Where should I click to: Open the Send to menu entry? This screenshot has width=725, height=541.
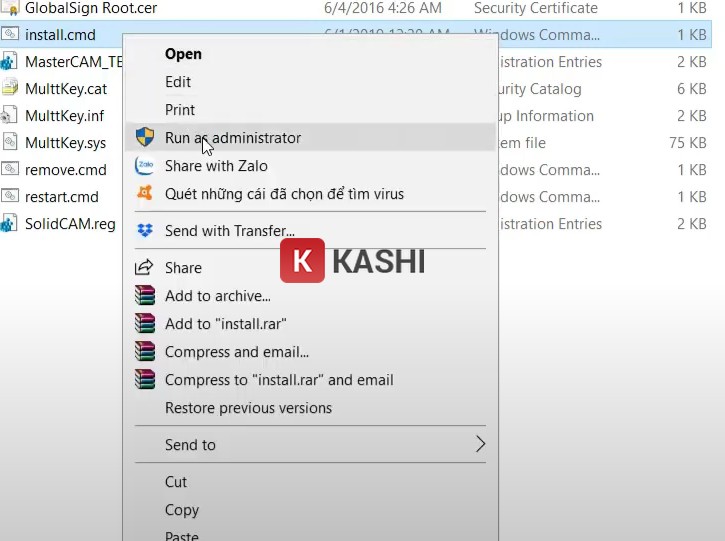coord(310,444)
